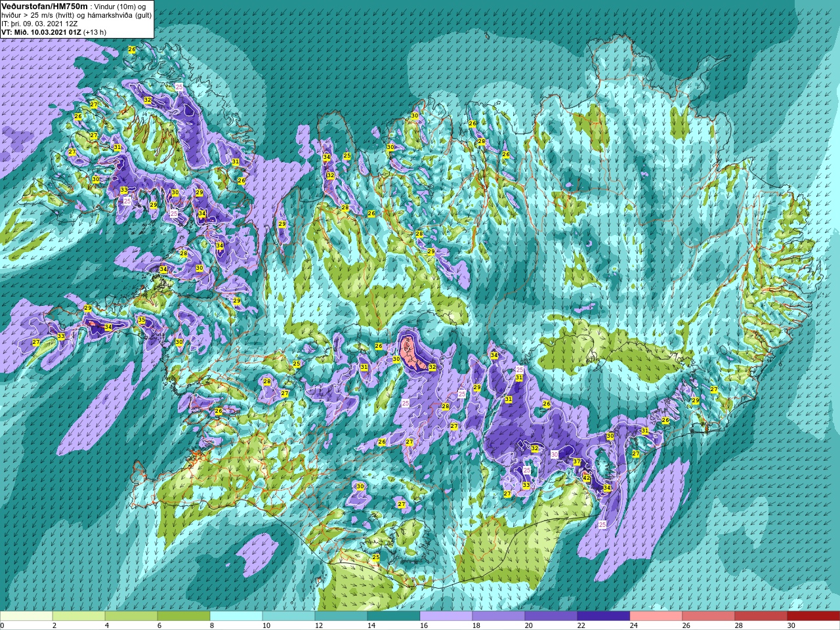
Task: Select the green 4–6 legend swatch
Action: click(131, 616)
